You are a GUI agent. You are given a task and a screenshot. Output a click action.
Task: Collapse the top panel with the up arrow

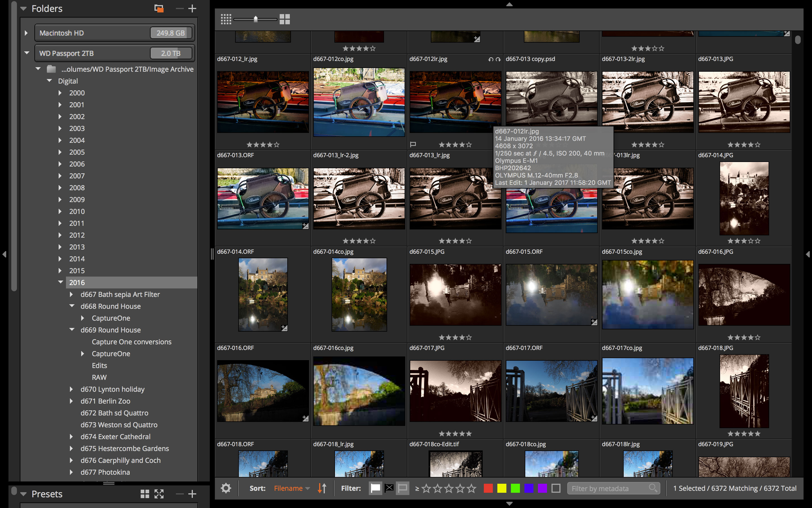coord(509,4)
